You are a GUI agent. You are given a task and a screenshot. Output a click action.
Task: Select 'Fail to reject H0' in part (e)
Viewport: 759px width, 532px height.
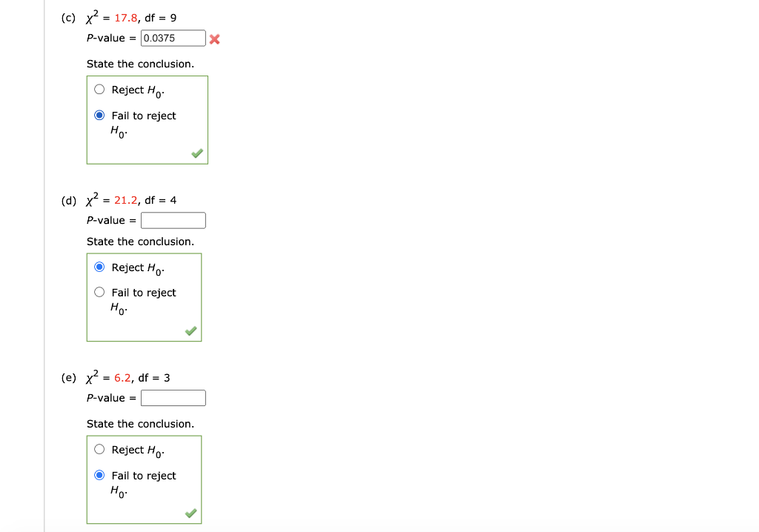pyautogui.click(x=99, y=475)
